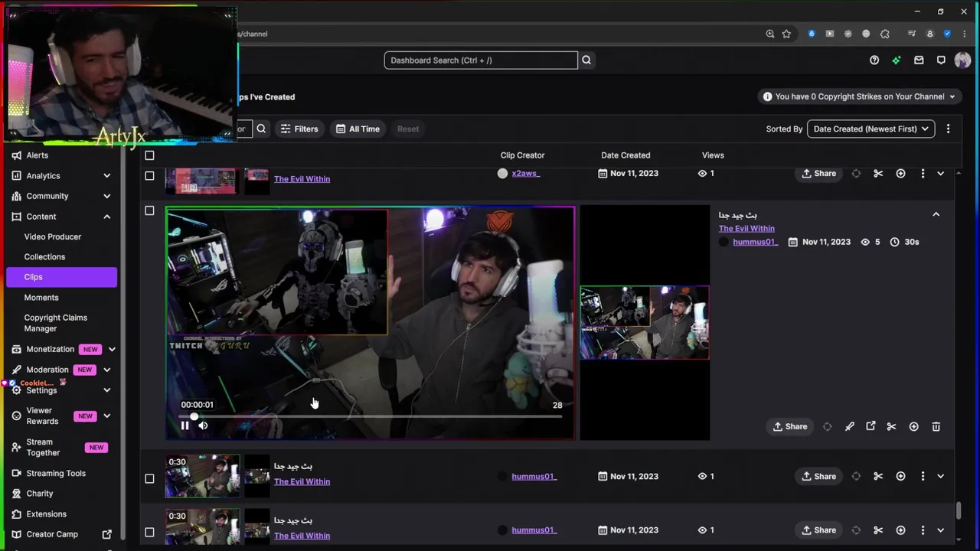Click the browser zoom magnifier icon
The height and width of the screenshot is (551, 980).
coord(770,34)
